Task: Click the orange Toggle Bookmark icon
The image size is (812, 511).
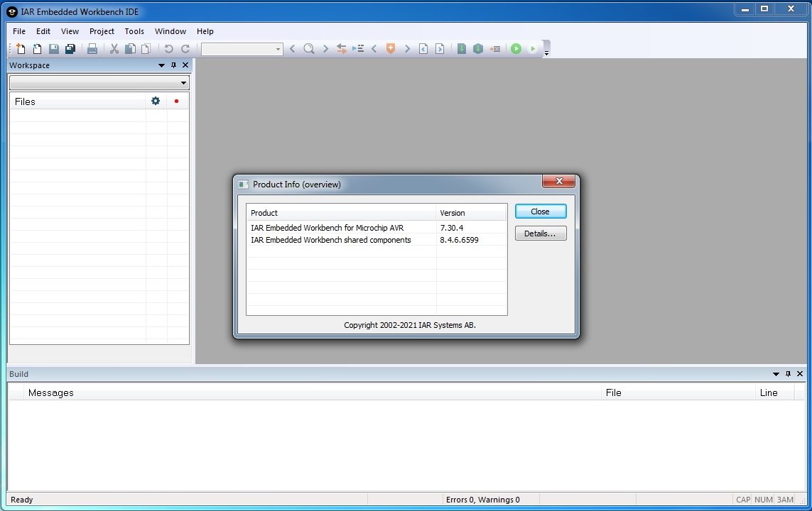Action: coord(390,49)
